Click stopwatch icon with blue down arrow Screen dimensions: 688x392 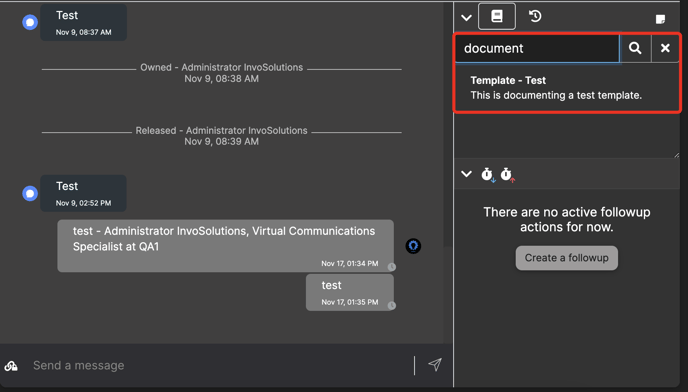(487, 174)
